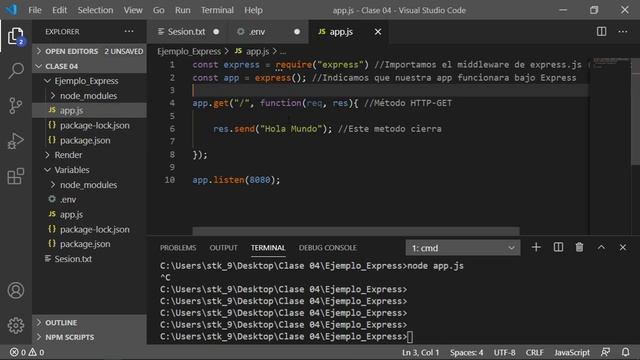640x360 pixels.
Task: Open package.json under Ejemplo_Express
Action: pos(89,140)
